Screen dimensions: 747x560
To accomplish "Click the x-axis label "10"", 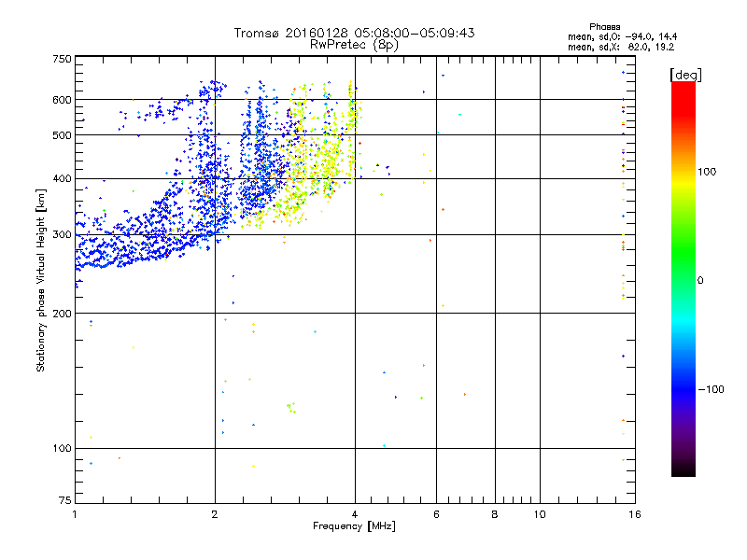I will [540, 514].
